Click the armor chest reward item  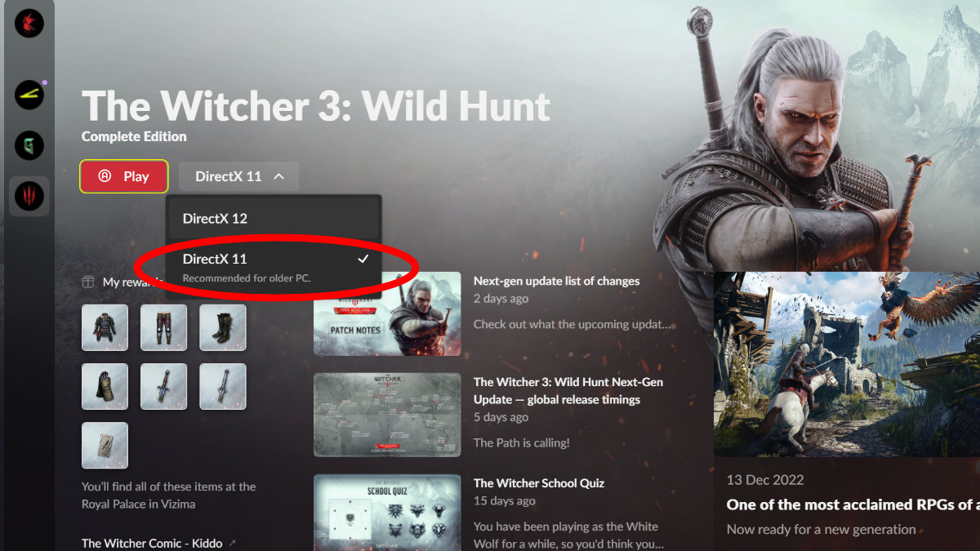tap(105, 327)
